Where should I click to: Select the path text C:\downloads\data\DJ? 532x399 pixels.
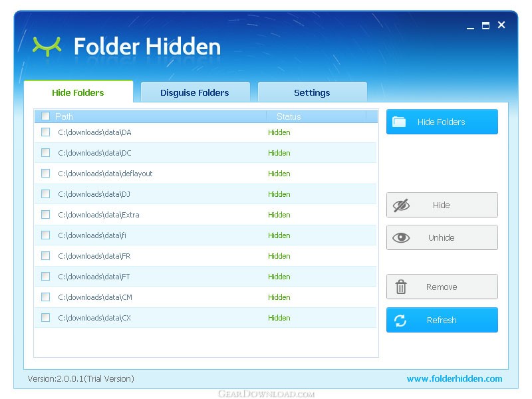click(x=94, y=194)
